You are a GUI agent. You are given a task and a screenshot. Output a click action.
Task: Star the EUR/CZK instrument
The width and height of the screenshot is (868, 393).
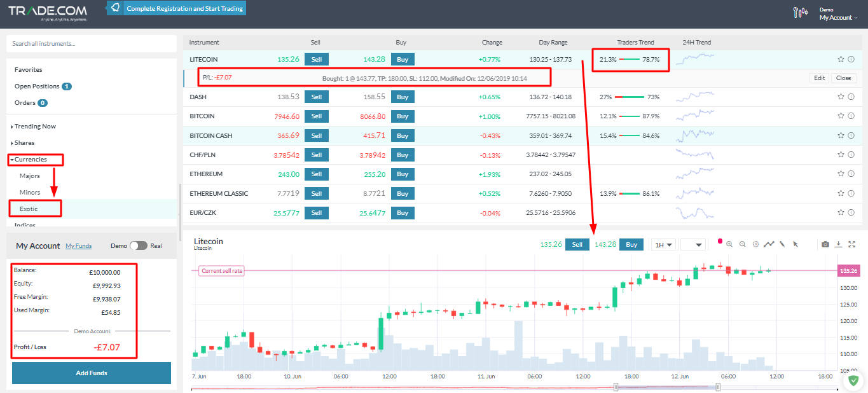841,212
